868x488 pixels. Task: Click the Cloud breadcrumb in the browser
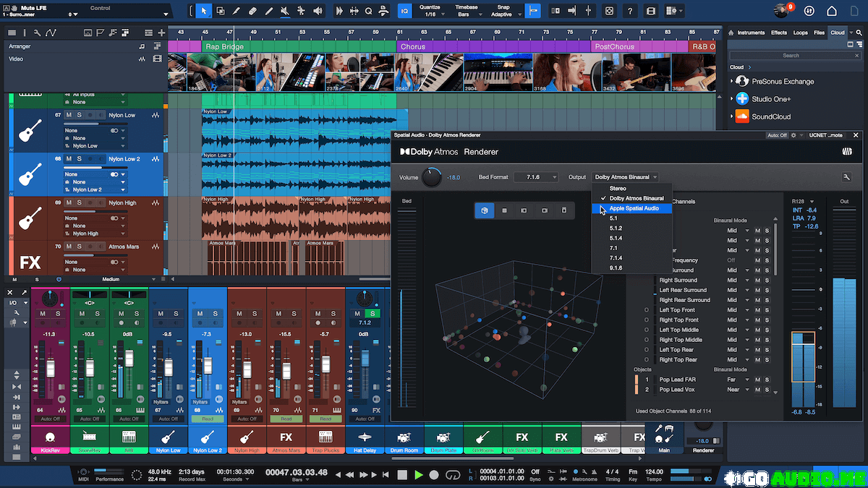tap(736, 67)
